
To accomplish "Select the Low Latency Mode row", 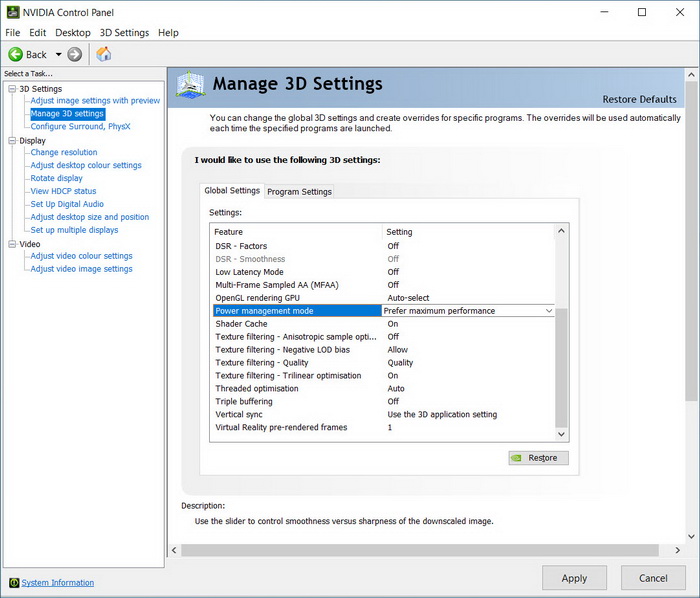I will pyautogui.click(x=383, y=272).
